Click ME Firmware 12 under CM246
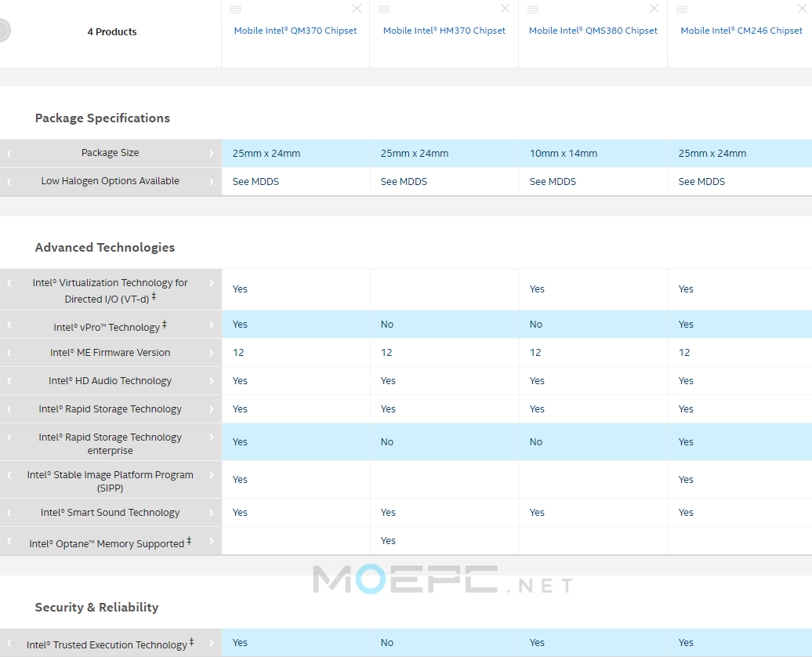 (684, 352)
